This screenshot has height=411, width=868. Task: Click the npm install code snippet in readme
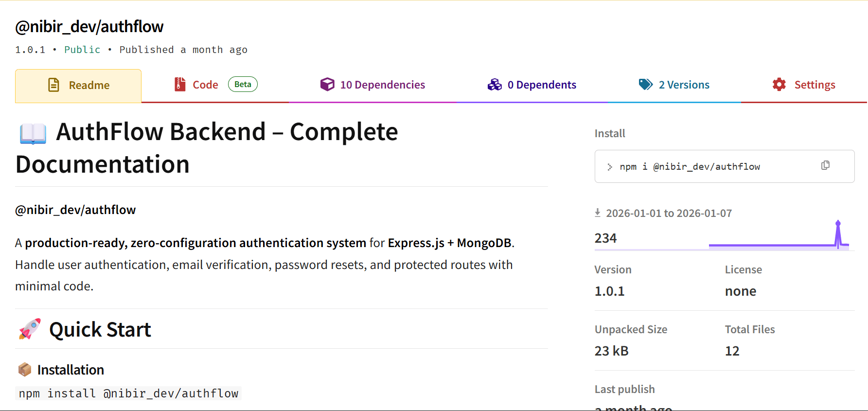(x=128, y=393)
